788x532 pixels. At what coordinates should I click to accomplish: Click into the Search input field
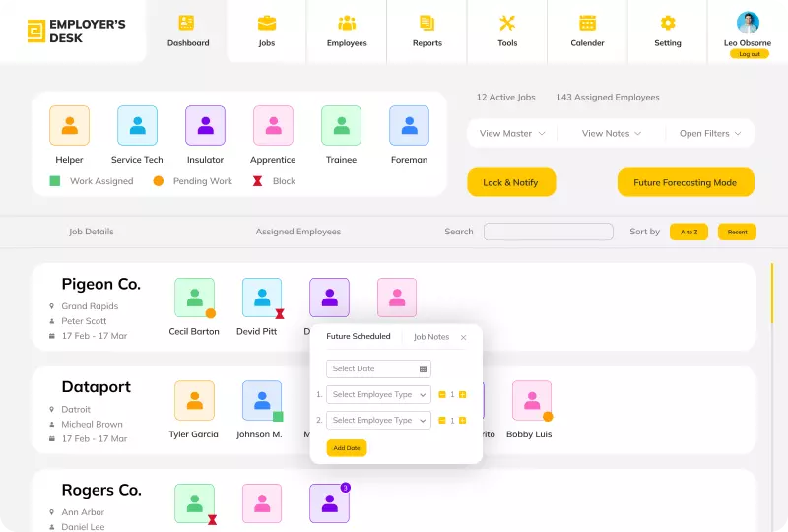(549, 232)
